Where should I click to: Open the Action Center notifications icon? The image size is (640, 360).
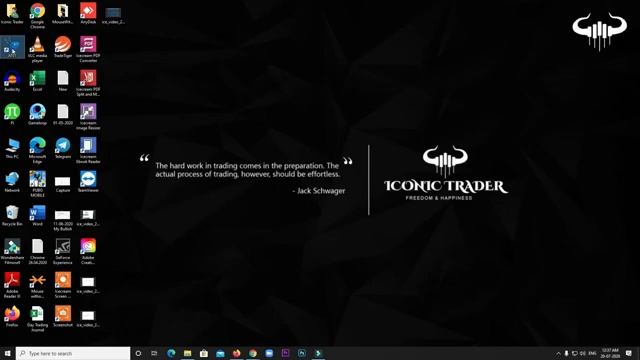(x=629, y=353)
